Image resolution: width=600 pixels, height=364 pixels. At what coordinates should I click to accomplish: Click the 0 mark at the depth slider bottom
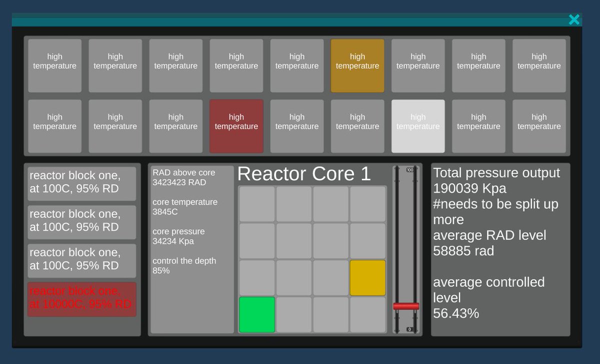pyautogui.click(x=409, y=330)
